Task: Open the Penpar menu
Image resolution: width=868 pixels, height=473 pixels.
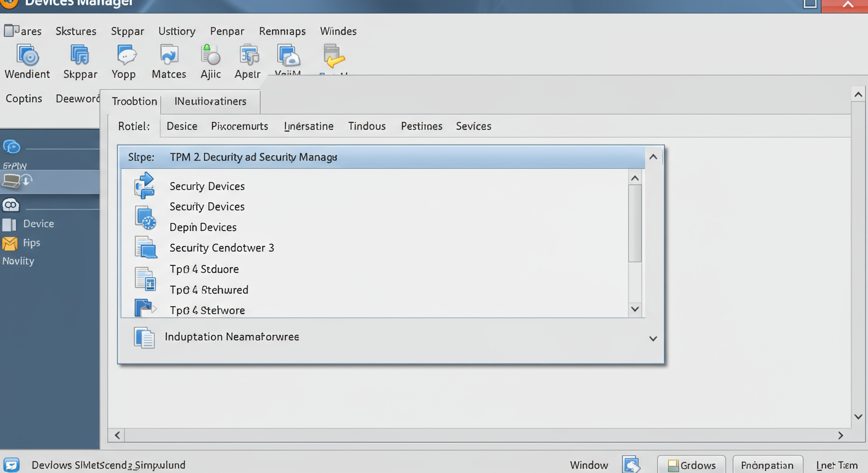Action: pyautogui.click(x=227, y=31)
